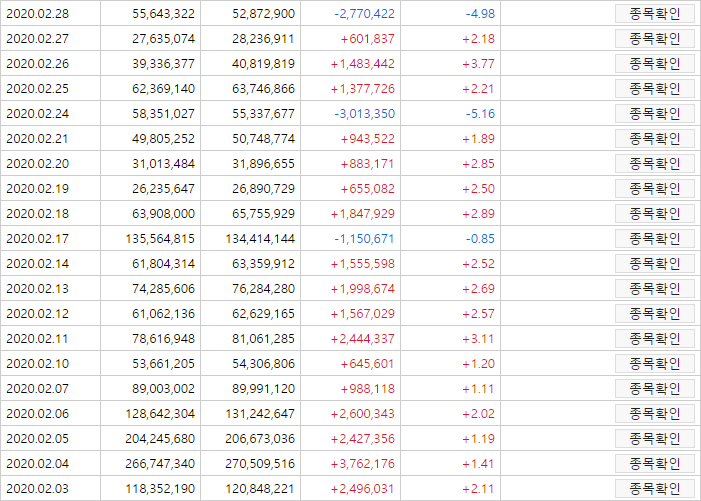The image size is (701, 501).
Task: Click the percentage +1.19
Action: coord(478,439)
